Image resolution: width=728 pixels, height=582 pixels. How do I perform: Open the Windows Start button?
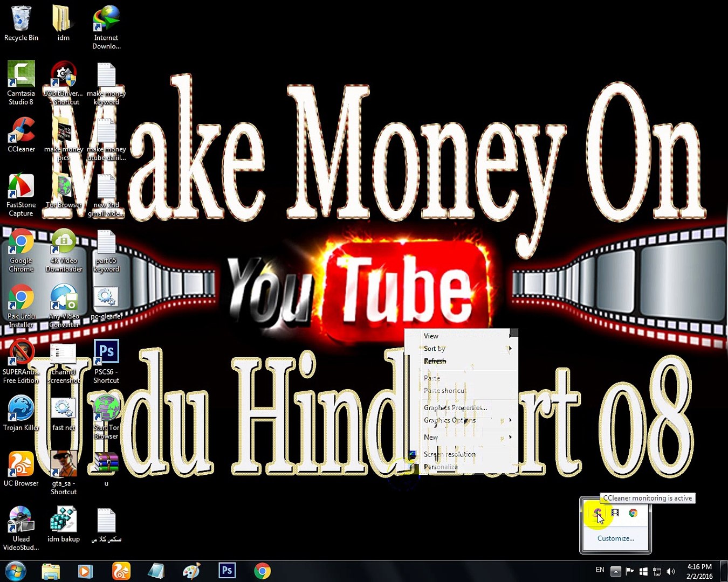[16, 571]
